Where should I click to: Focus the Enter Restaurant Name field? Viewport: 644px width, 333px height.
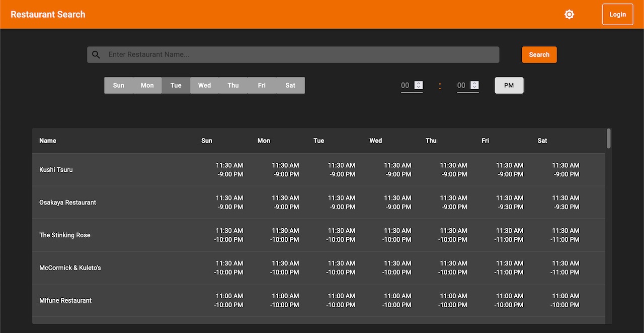tap(302, 55)
